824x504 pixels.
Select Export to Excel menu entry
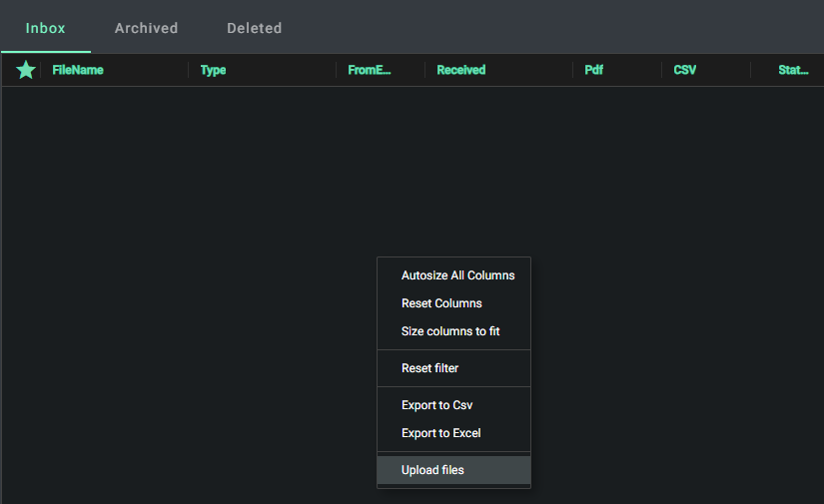(440, 433)
